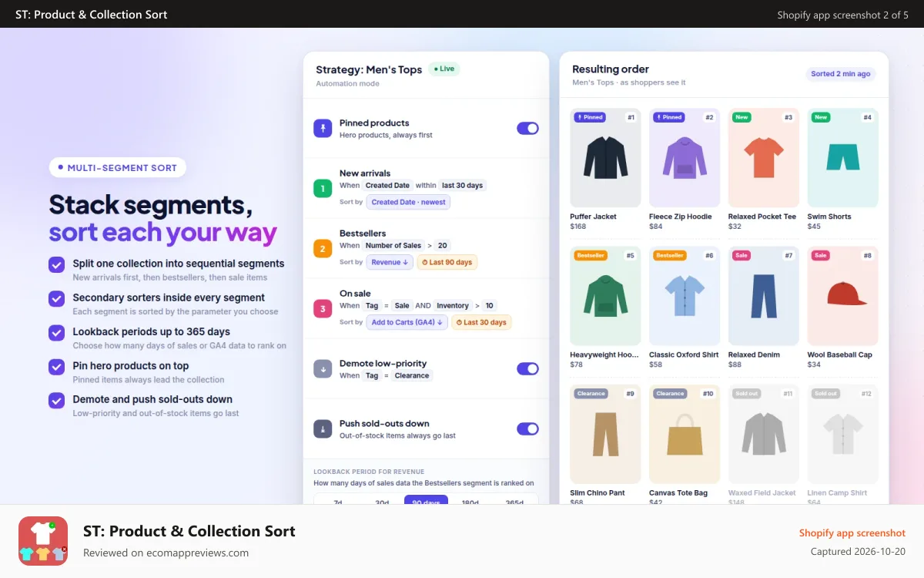This screenshot has height=578, width=924.
Task: Check the Lookback periods up to 365 days checkbox
Action: pyautogui.click(x=56, y=332)
